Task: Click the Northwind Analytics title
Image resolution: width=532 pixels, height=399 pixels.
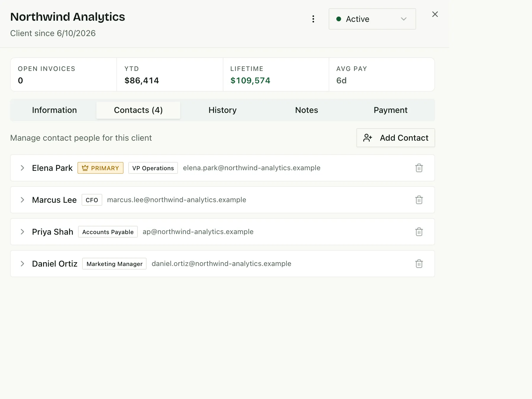Action: click(x=68, y=17)
